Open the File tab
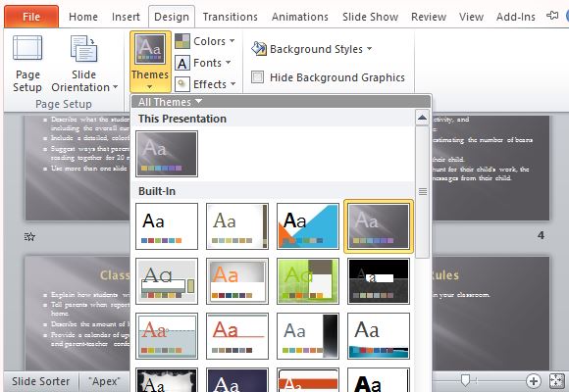 point(31,17)
